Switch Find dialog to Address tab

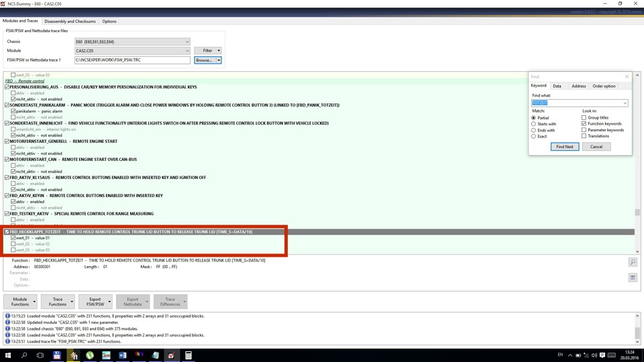[x=579, y=86]
